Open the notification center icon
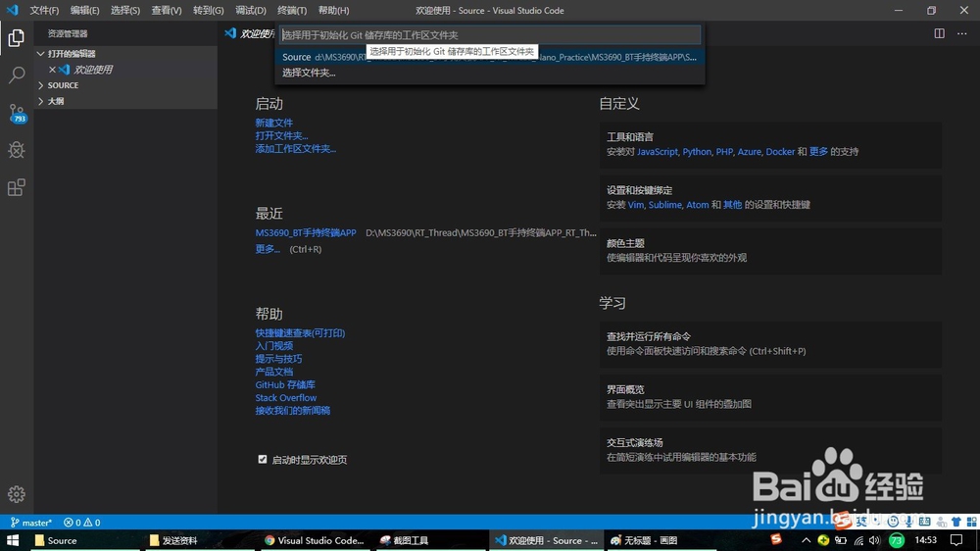980x551 pixels. 956,540
